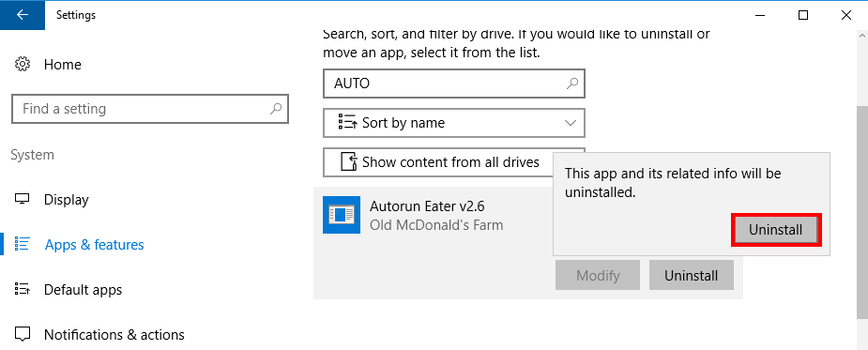The image size is (868, 350).
Task: Open Default apps settings
Action: pos(83,290)
